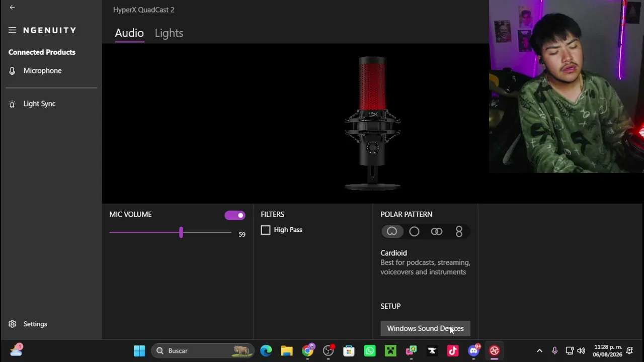
Task: Select the Stereo polar pattern icon
Action: [437, 231]
